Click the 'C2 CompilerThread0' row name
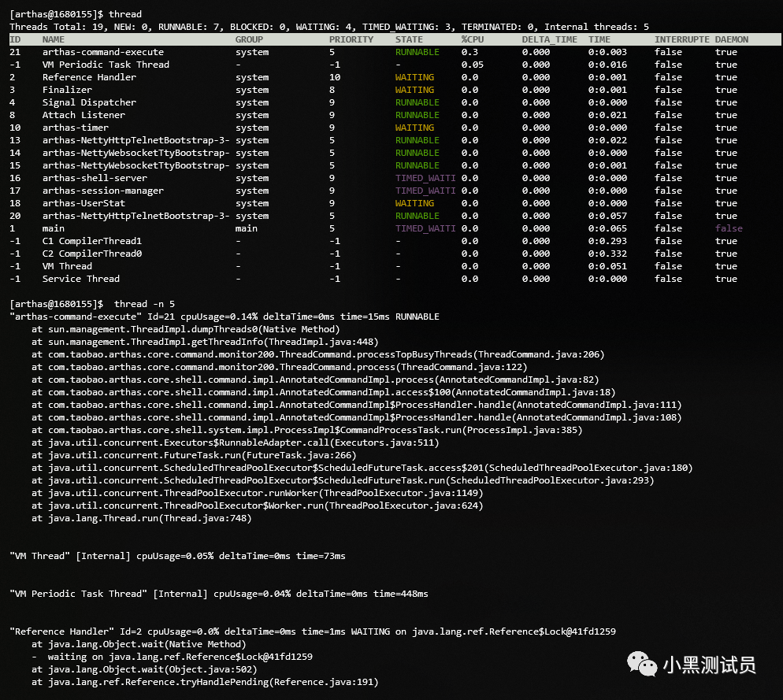This screenshot has height=700, width=783. click(x=92, y=254)
